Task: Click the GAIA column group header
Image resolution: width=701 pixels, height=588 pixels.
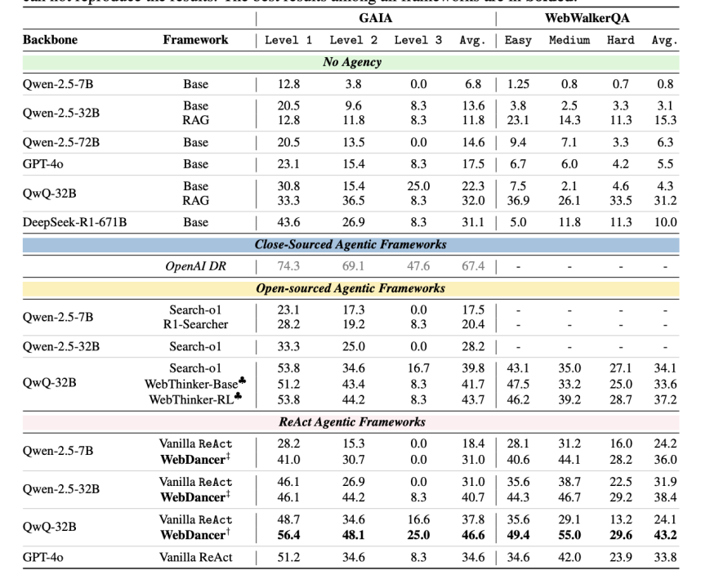Action: tap(376, 18)
